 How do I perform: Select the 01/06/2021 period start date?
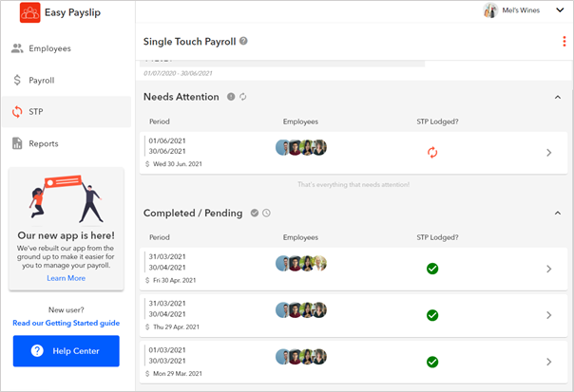click(167, 140)
